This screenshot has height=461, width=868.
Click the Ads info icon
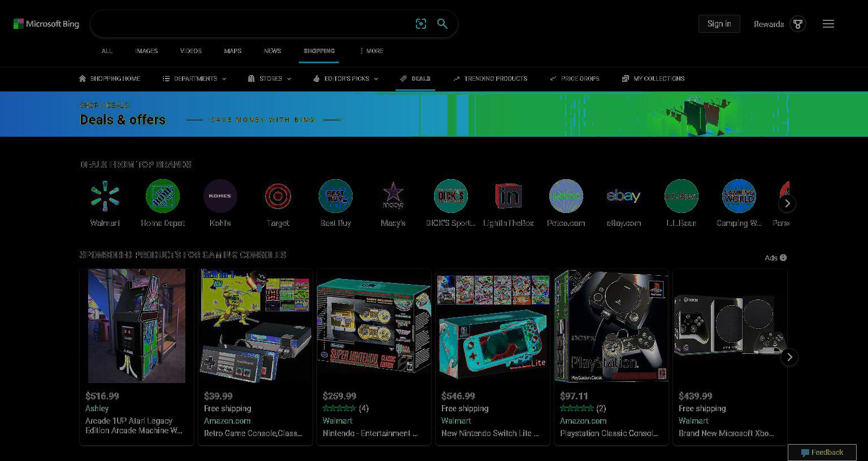pyautogui.click(x=783, y=258)
